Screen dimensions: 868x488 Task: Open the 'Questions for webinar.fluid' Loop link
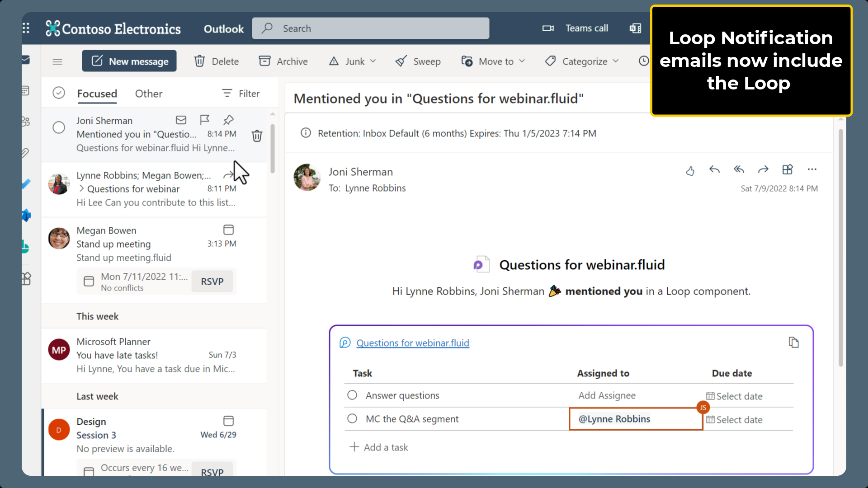pyautogui.click(x=413, y=343)
